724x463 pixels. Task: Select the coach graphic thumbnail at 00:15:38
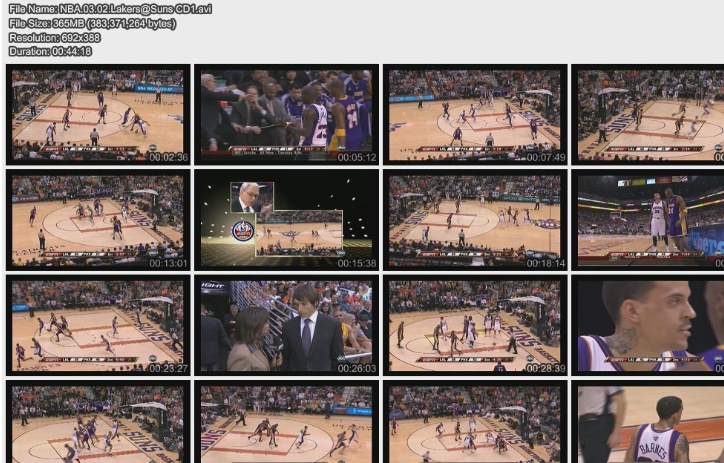click(x=286, y=221)
